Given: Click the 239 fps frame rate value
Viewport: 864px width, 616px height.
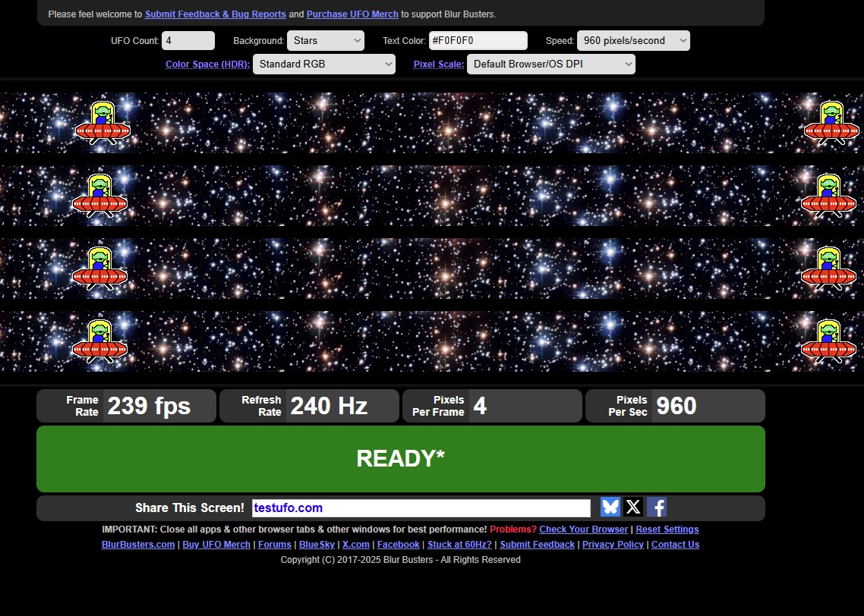Looking at the screenshot, I should coord(149,407).
